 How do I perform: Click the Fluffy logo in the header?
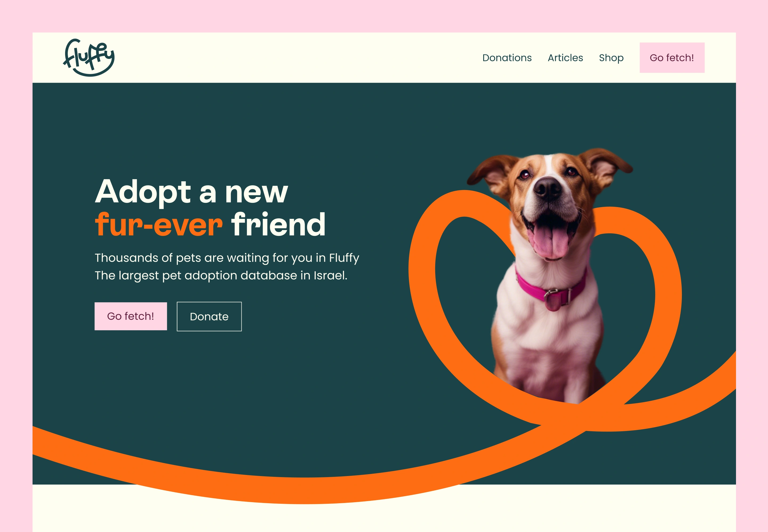pos(89,58)
